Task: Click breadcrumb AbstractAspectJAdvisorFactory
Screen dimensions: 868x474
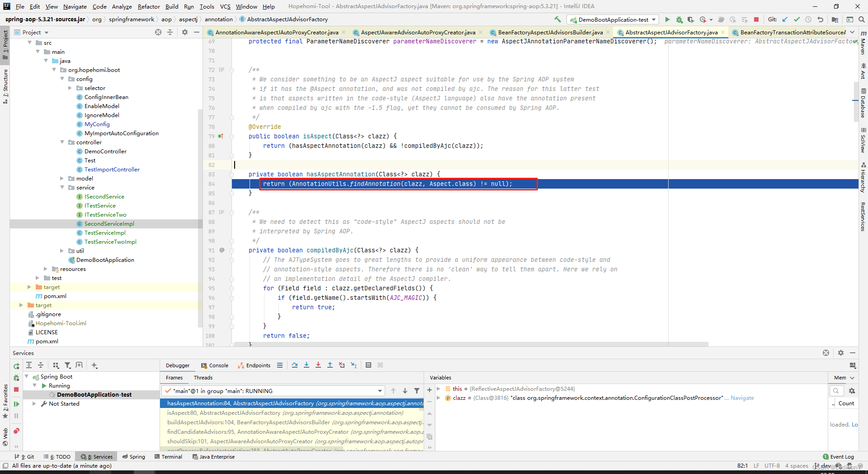Action: (x=287, y=19)
